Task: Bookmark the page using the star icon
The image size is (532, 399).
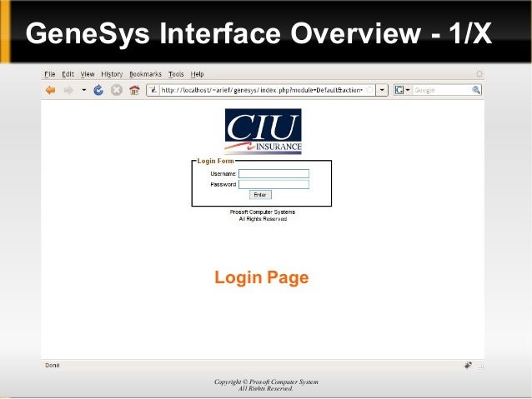Action: [x=370, y=90]
